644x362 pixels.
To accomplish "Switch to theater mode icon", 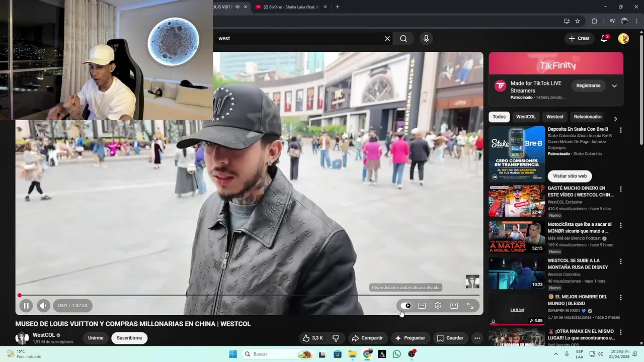I will point(454,306).
